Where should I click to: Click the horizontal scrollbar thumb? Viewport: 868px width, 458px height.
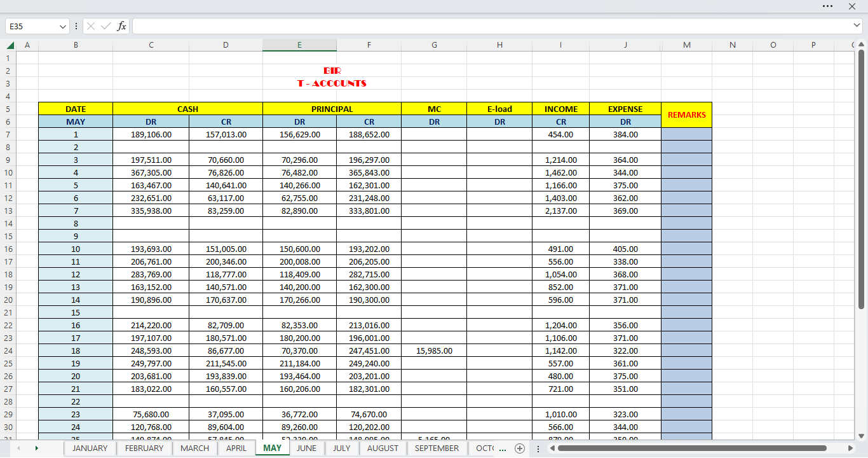692,448
